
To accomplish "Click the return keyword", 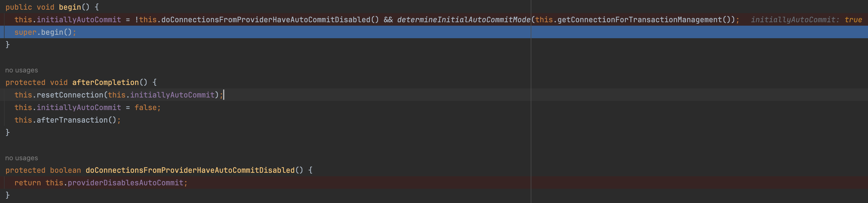I will (27, 182).
